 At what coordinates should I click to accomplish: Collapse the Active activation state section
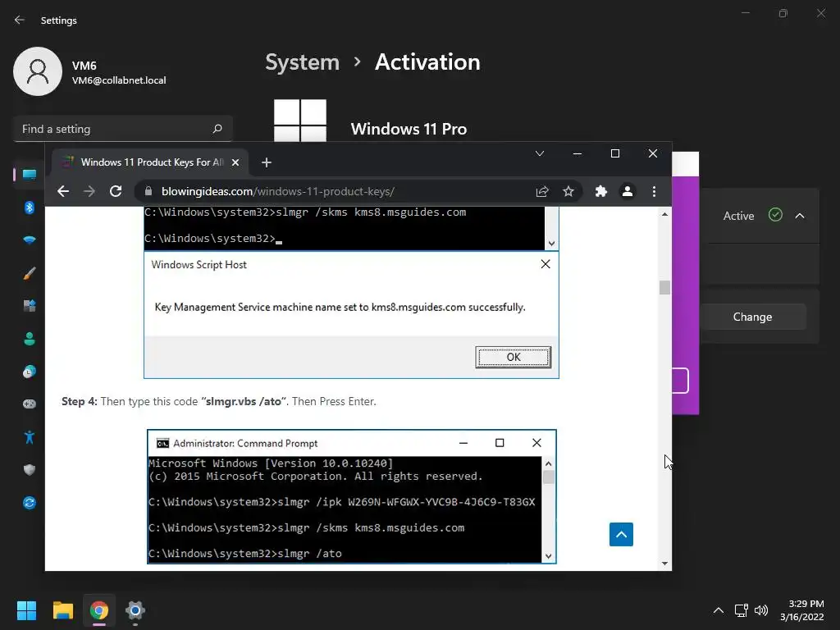800,216
